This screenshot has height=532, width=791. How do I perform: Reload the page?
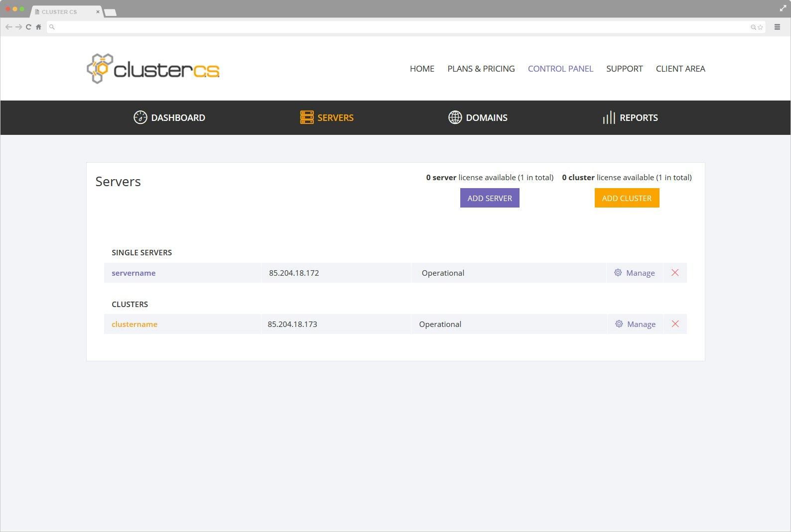(x=28, y=27)
